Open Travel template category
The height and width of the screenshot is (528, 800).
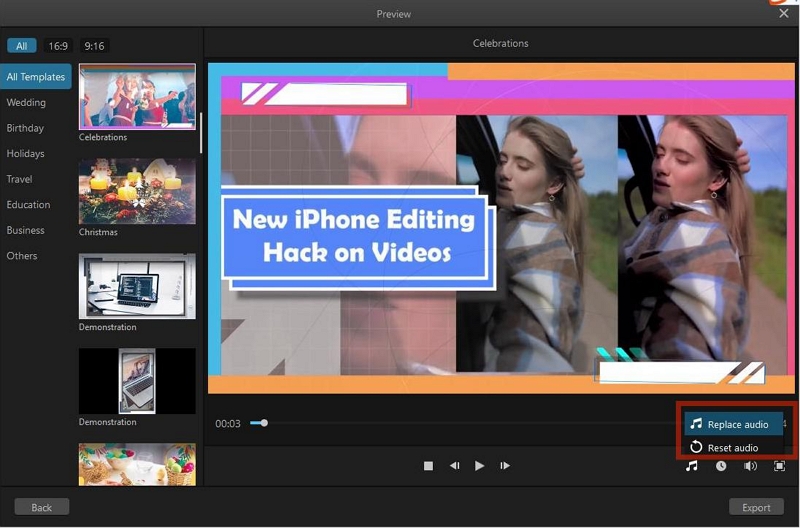click(19, 179)
